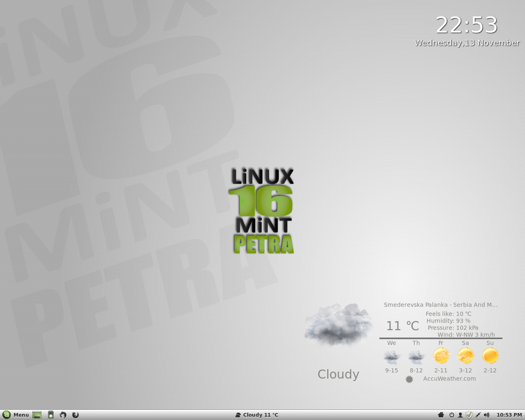Screen dimensions: 525x420
Task: Click the Show Desktop icon in the panel
Action: [x=37, y=415]
